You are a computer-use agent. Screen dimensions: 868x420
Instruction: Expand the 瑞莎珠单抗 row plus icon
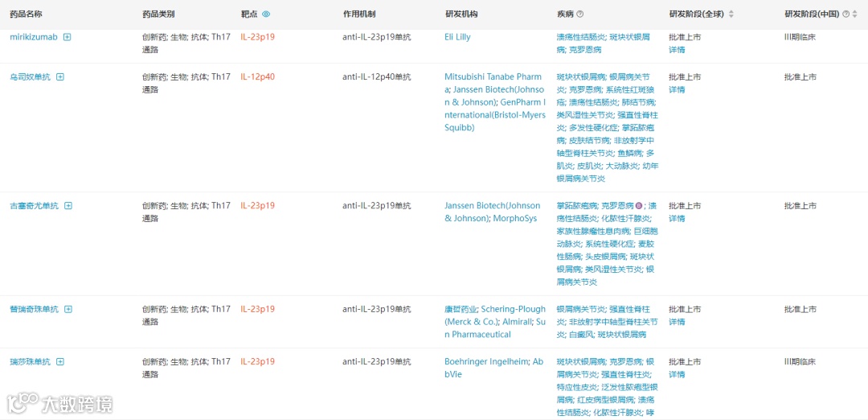pyautogui.click(x=60, y=362)
